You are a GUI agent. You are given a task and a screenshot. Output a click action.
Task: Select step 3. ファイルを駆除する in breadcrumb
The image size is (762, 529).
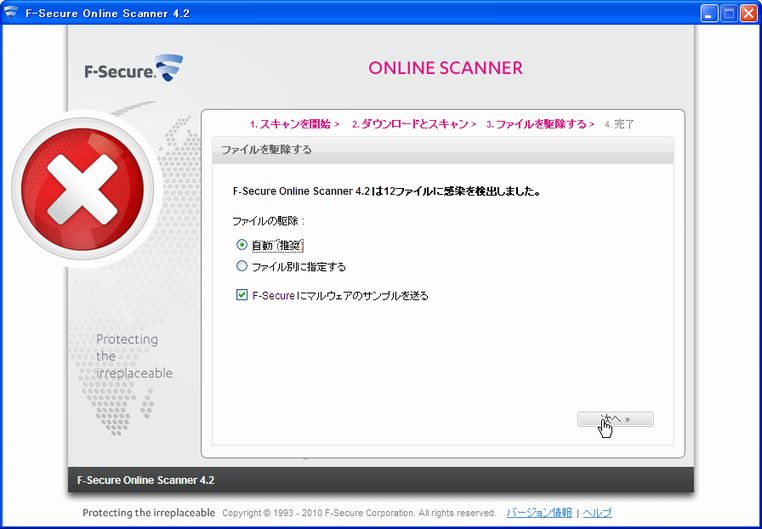point(535,124)
